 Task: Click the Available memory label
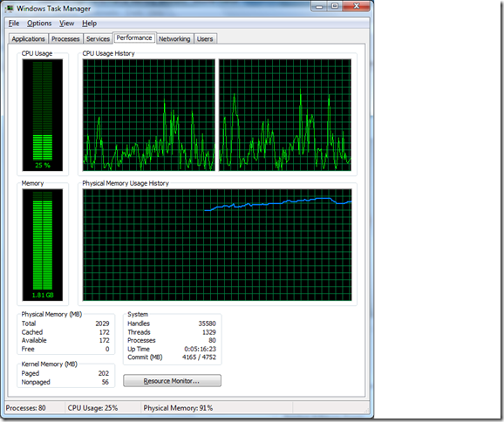point(34,340)
